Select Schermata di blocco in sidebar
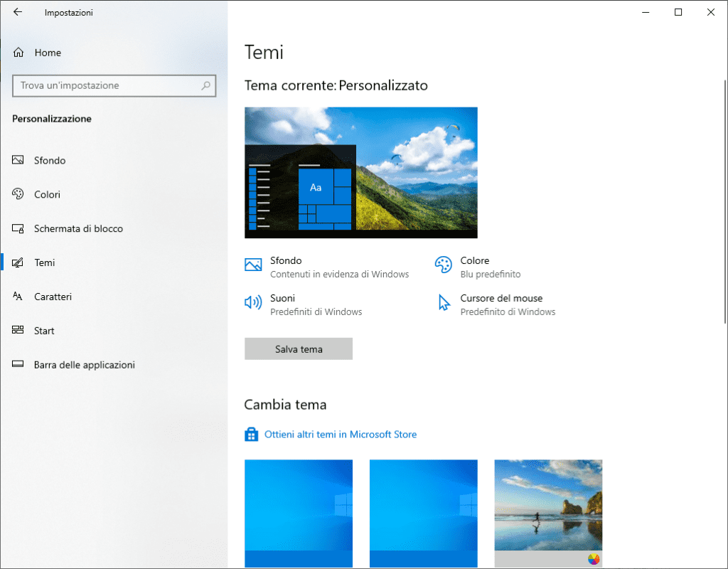The image size is (728, 569). (x=78, y=229)
